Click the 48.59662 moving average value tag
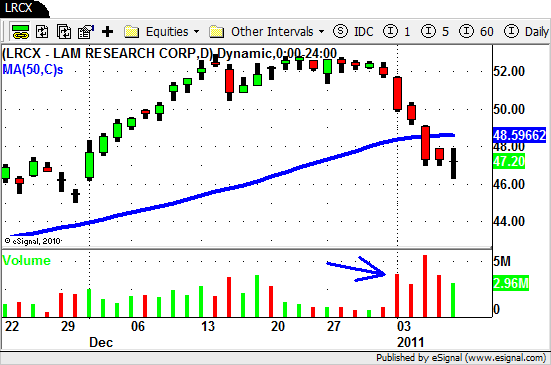This screenshot has width=551, height=365. click(519, 135)
